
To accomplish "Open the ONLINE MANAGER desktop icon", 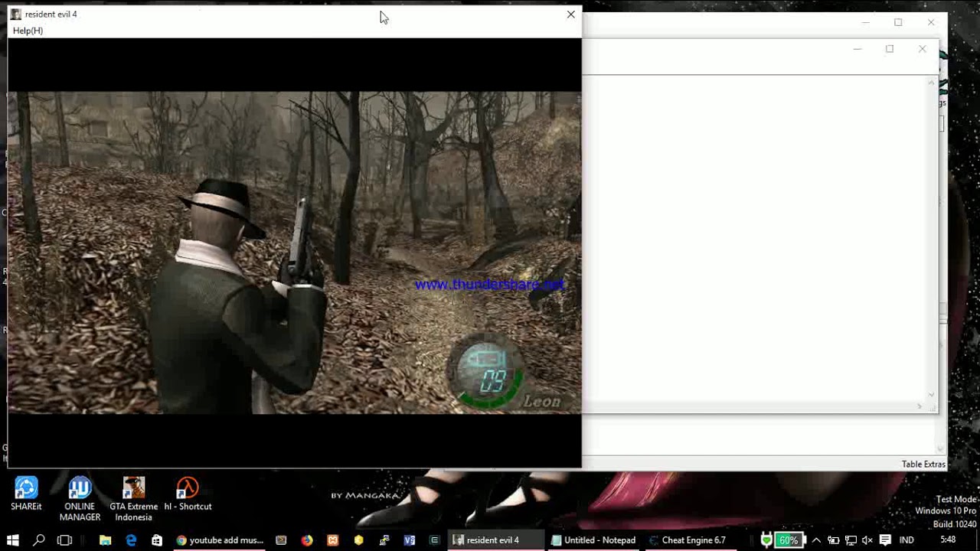I will (80, 499).
